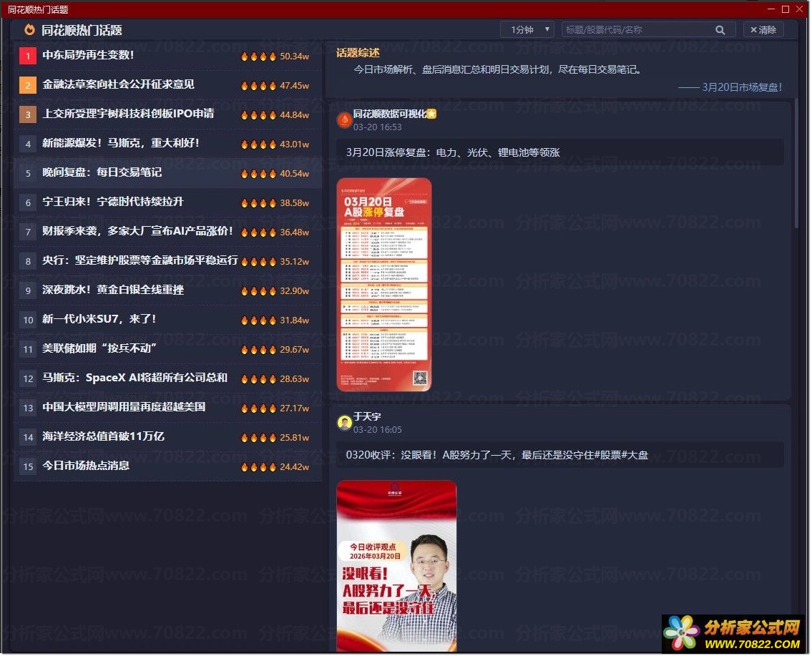Open topic 上交所受理宇树科技科创板IPO申请
812x656 pixels.
click(x=129, y=114)
